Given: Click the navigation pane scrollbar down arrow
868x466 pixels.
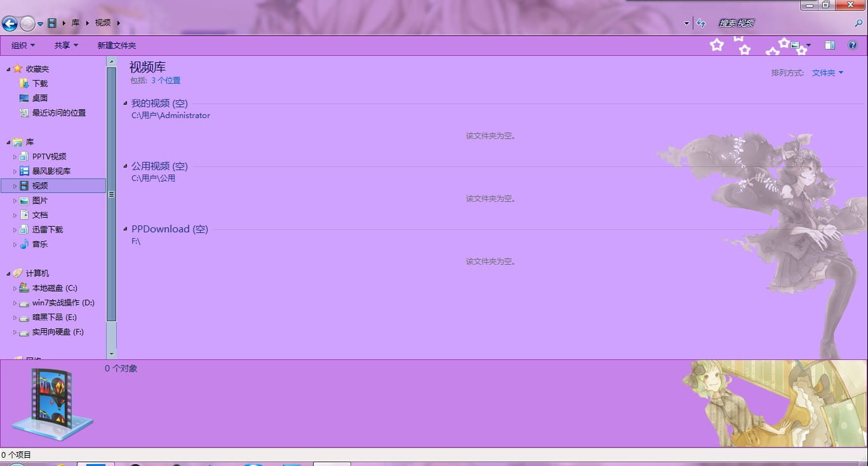Looking at the screenshot, I should tap(112, 354).
